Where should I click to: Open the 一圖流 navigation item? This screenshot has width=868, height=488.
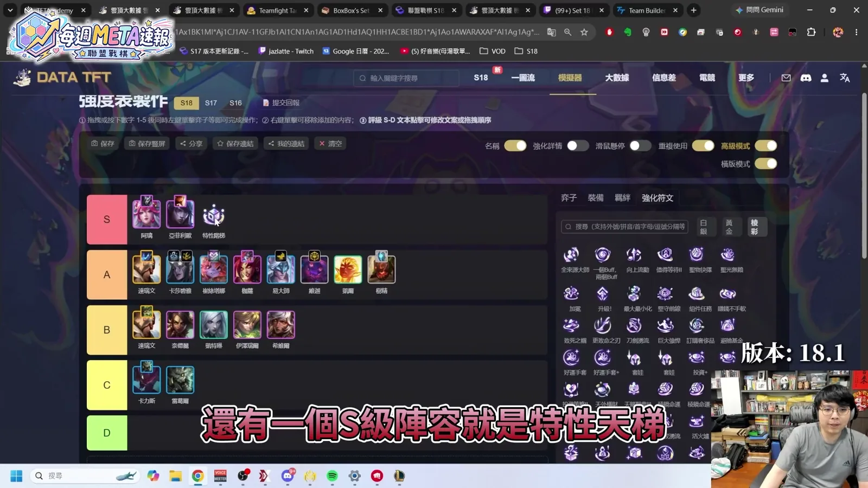[523, 78]
